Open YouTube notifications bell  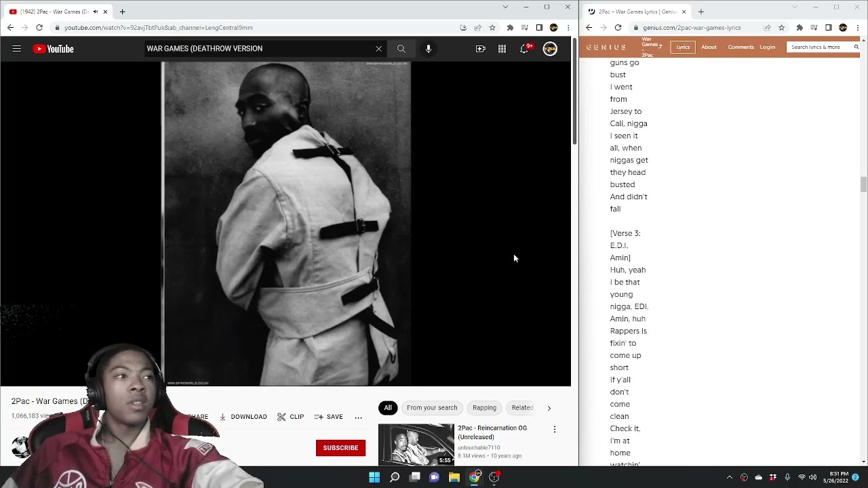click(524, 49)
